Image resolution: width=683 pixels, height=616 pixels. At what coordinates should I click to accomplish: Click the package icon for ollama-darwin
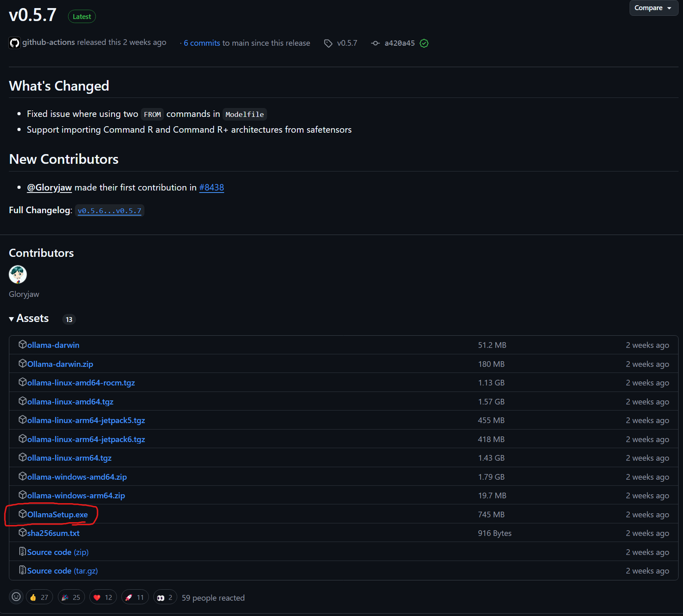tap(23, 345)
